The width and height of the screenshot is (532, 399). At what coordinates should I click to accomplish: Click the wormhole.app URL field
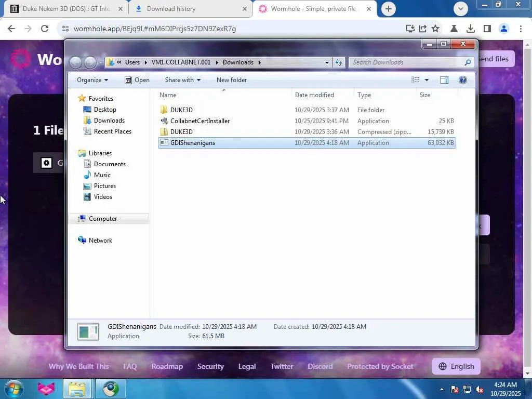155,29
